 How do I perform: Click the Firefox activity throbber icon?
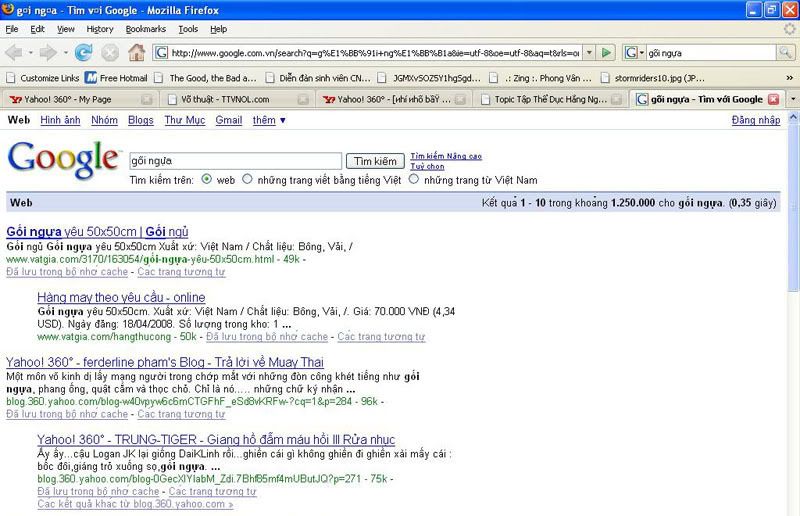pos(790,29)
